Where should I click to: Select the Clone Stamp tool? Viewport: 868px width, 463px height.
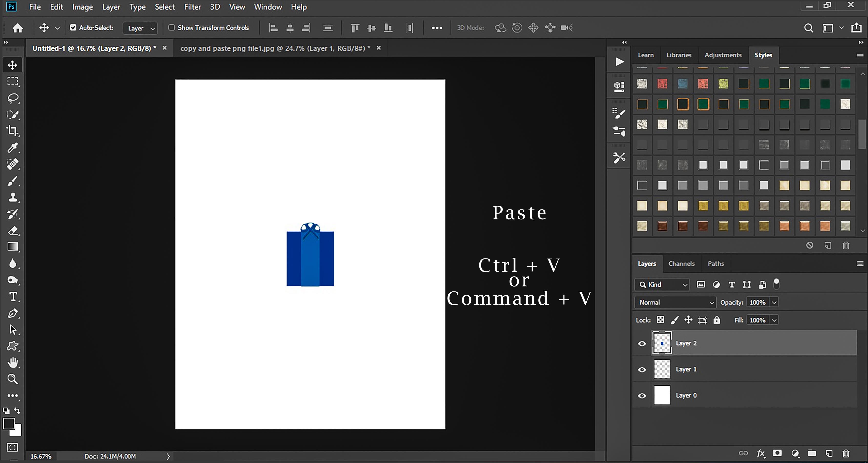point(13,197)
